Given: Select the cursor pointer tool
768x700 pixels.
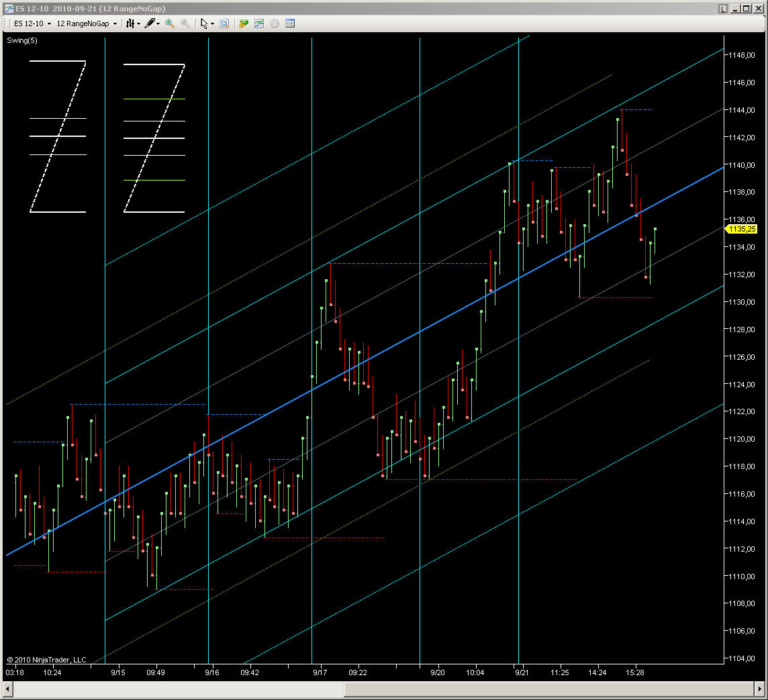Looking at the screenshot, I should [x=204, y=23].
